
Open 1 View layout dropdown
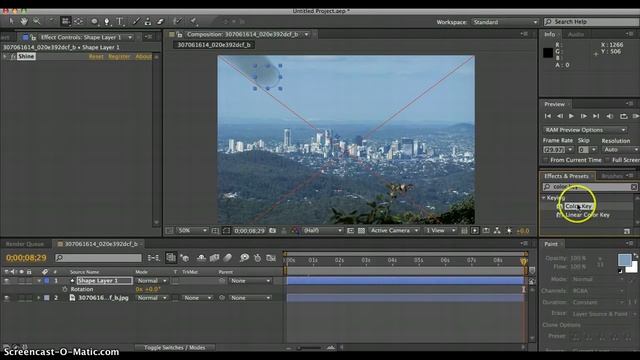pos(440,231)
